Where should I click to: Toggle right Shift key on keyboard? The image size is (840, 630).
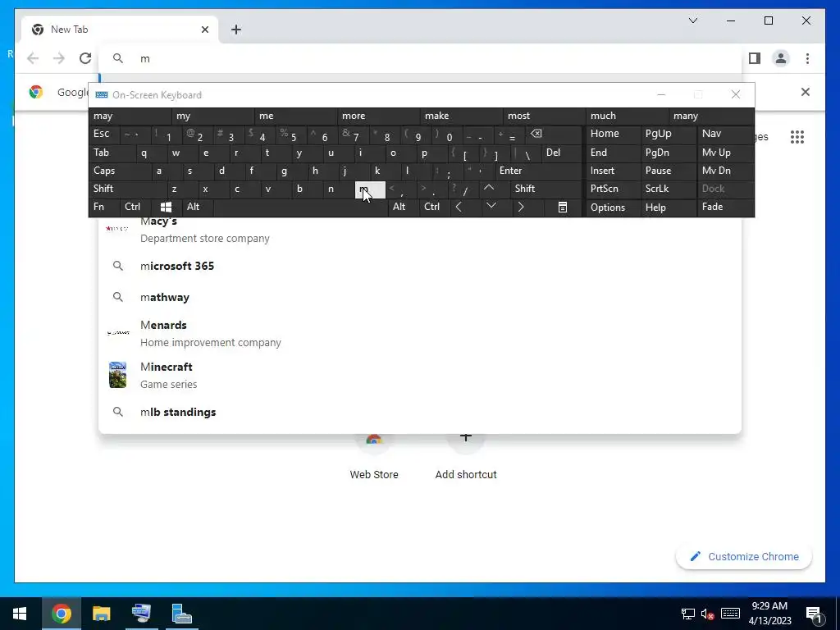[x=546, y=189]
